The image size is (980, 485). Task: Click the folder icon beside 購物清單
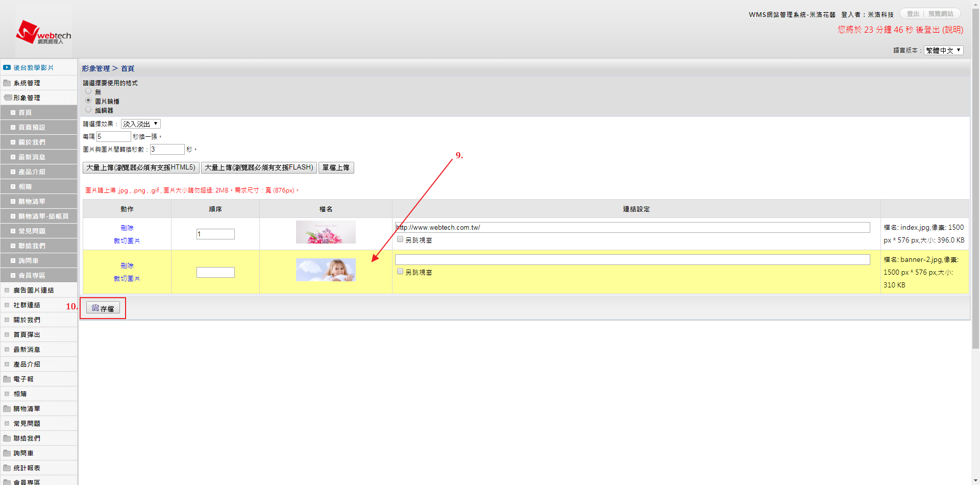(7, 408)
